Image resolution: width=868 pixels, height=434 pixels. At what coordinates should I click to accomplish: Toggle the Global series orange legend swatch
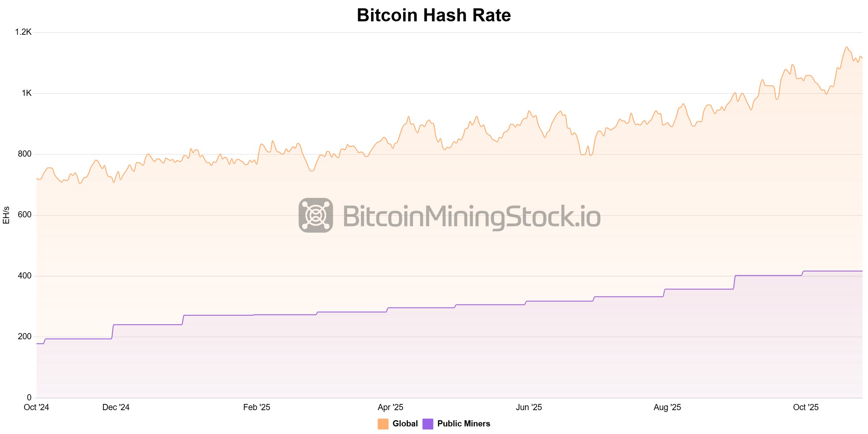[x=383, y=424]
